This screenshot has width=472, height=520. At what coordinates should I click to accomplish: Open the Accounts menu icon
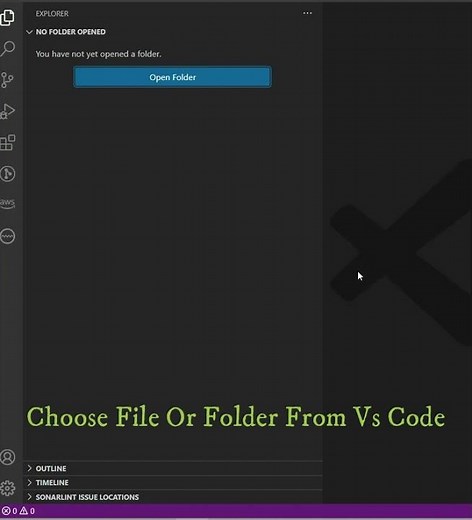(7, 457)
